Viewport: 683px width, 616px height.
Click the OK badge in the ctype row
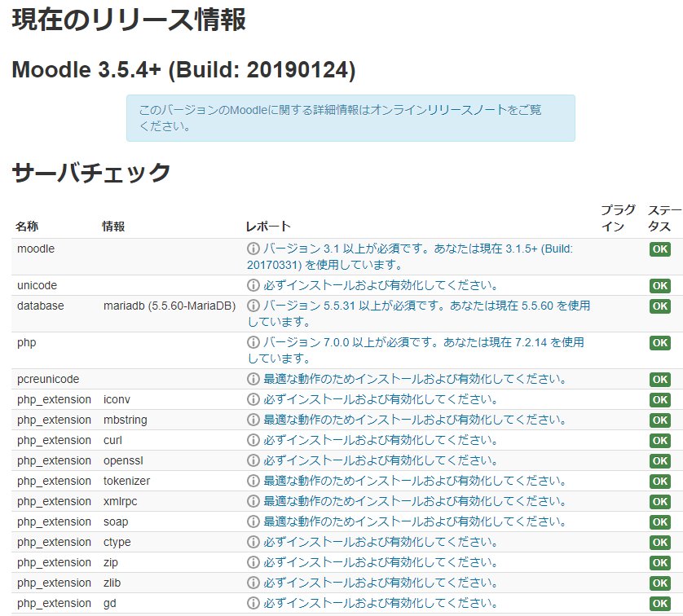(x=660, y=543)
